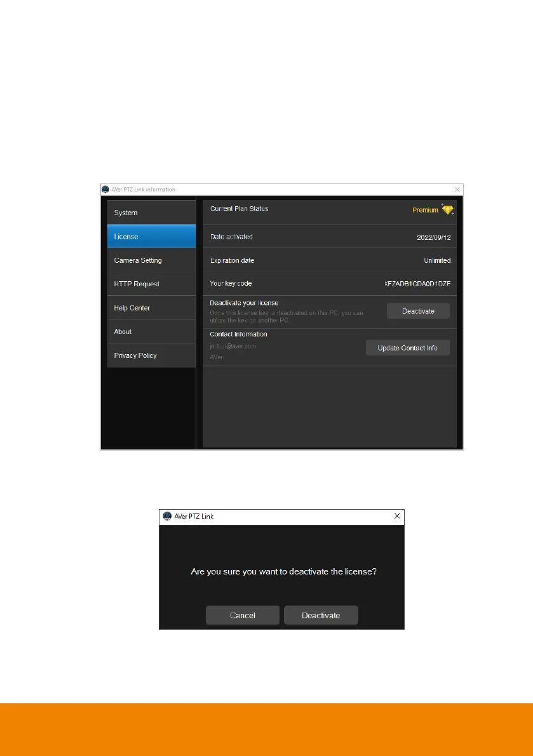Open the HTTP Request section

151,284
